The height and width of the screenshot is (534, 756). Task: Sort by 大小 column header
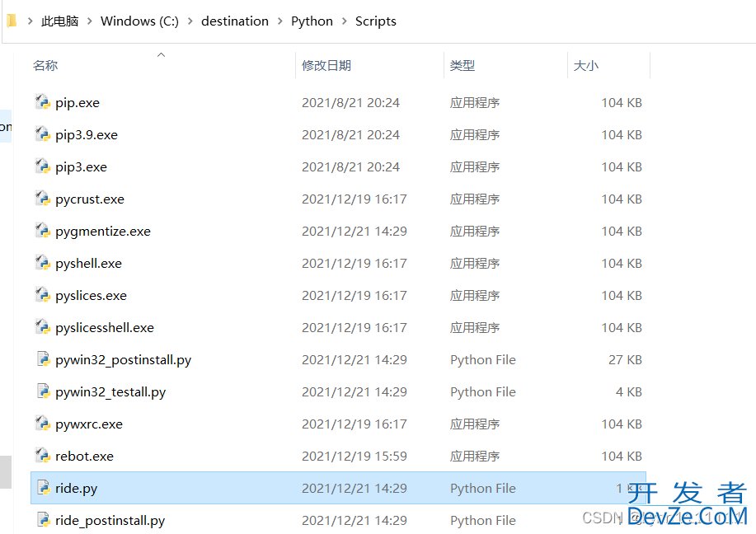tap(586, 65)
